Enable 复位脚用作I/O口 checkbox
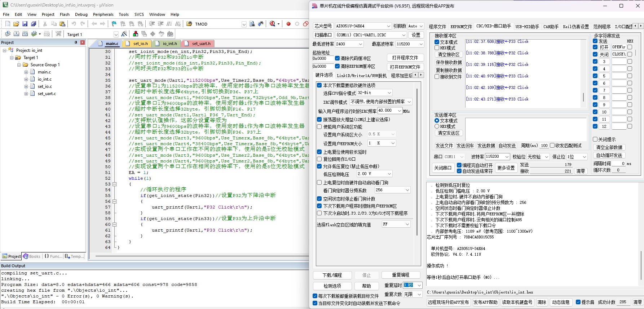The width and height of the screenshot is (644, 309). point(319,159)
